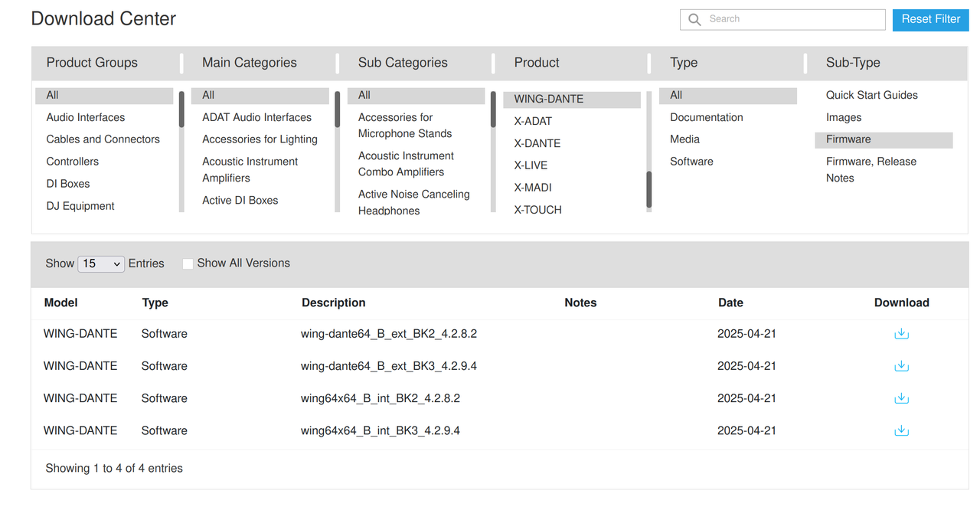
Task: Pick X-TOUCH product
Action: 538,210
